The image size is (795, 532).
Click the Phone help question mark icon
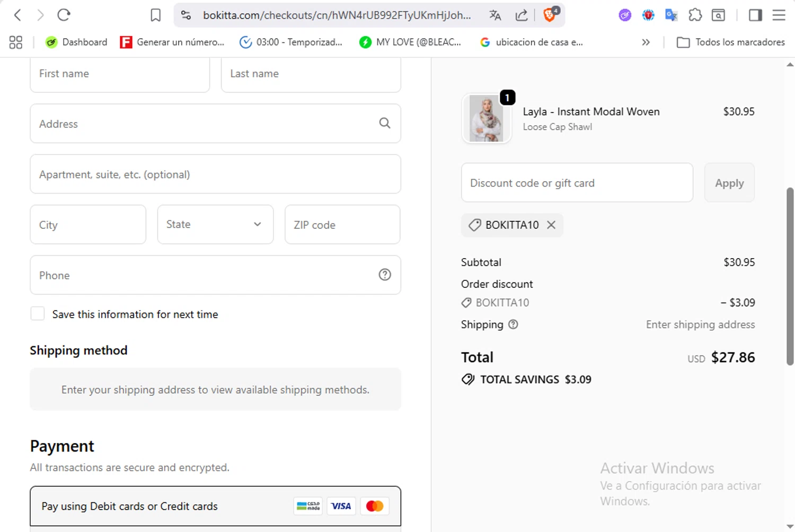click(385, 274)
